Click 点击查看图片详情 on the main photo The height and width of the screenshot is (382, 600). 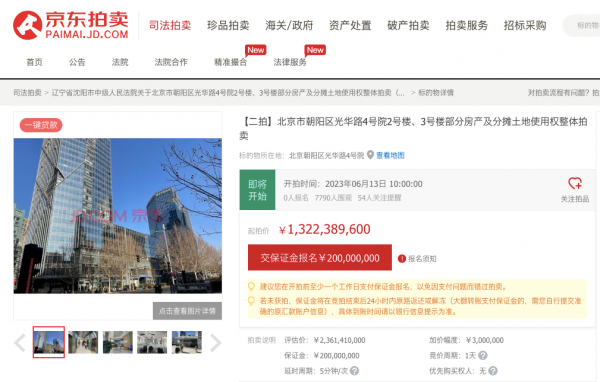[188, 311]
